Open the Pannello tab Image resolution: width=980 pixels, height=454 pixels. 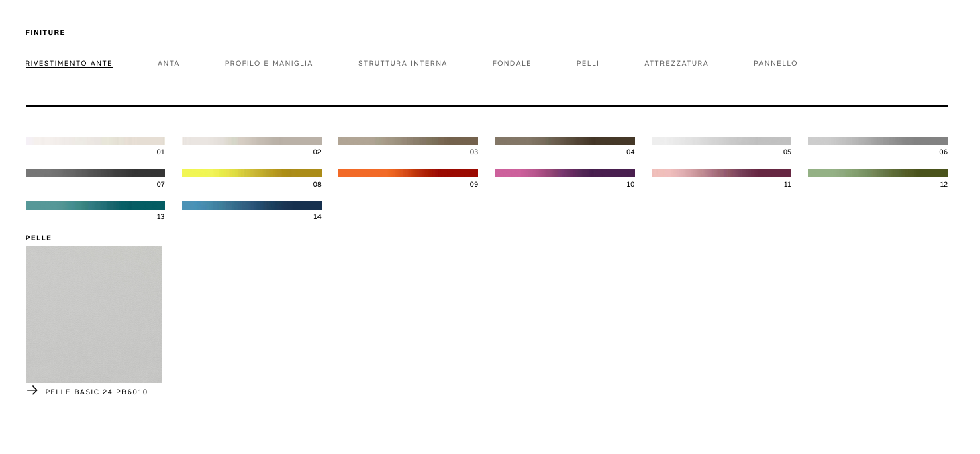tap(775, 64)
